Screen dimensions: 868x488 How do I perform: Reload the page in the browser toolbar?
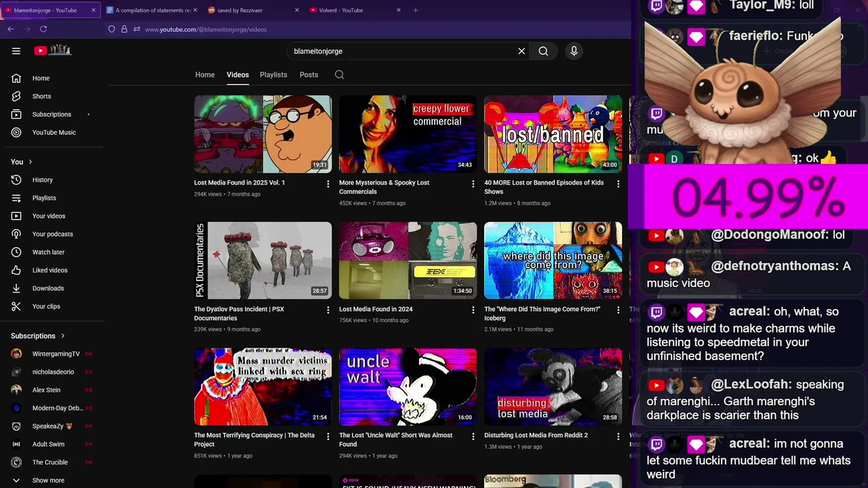pos(43,29)
